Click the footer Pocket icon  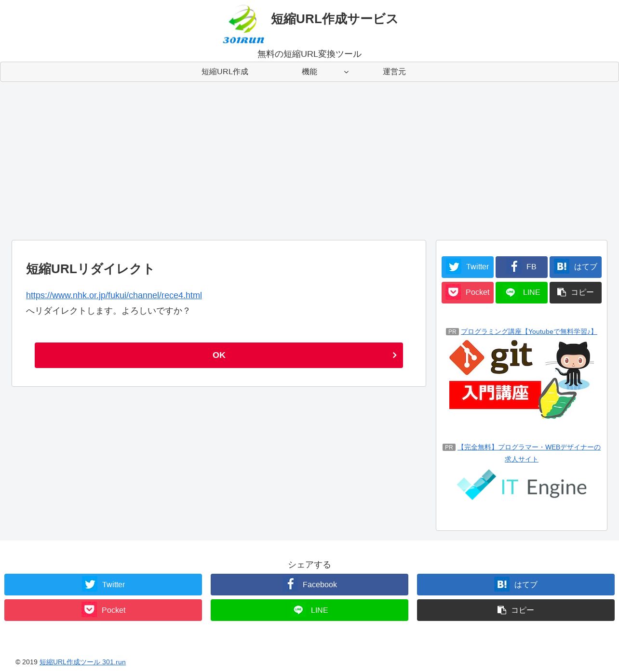[x=89, y=610]
